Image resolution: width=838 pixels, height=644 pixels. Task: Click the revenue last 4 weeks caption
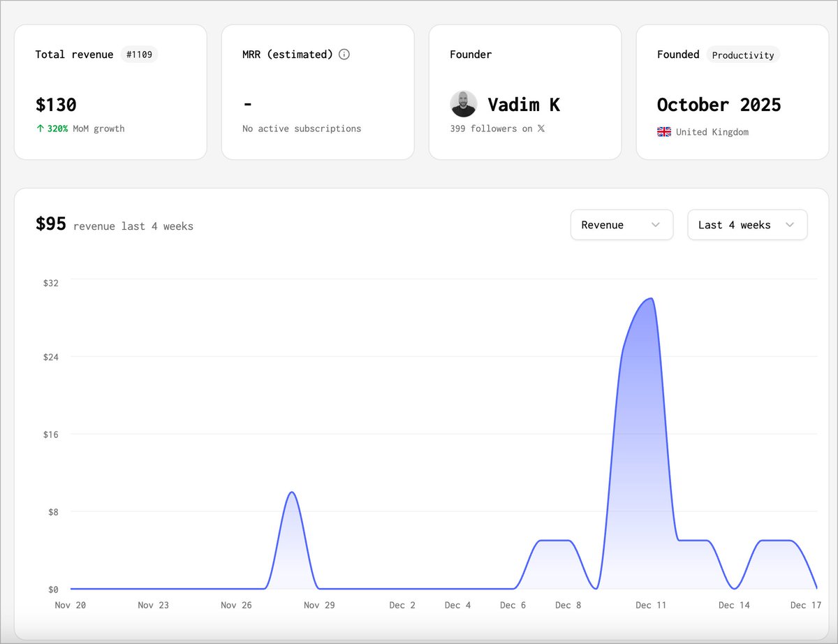133,226
